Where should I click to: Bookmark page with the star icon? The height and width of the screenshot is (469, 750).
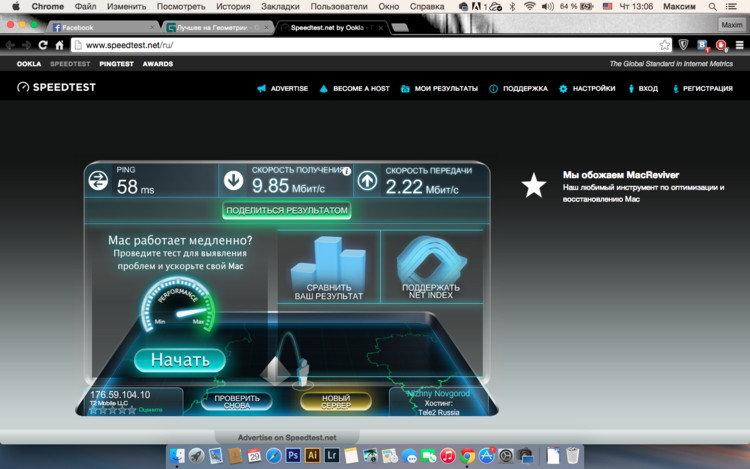pos(665,45)
